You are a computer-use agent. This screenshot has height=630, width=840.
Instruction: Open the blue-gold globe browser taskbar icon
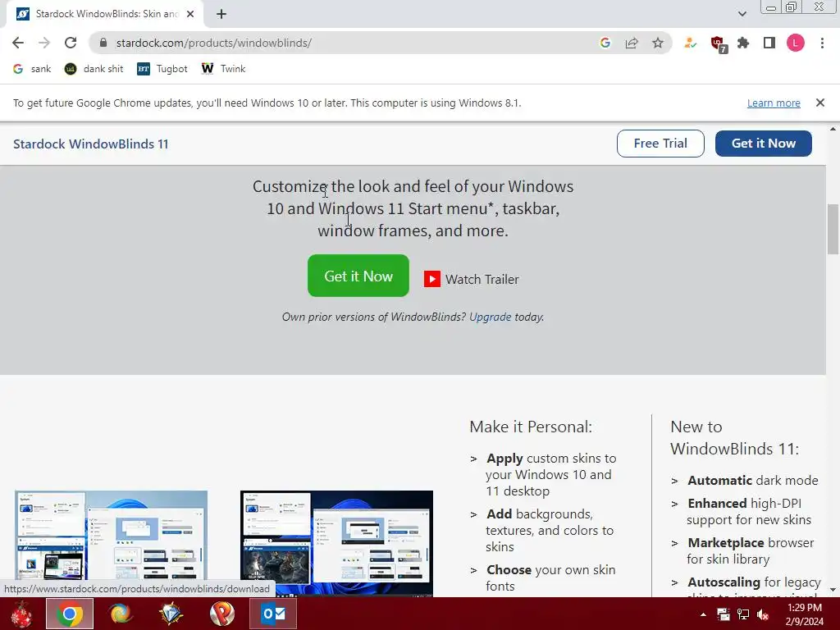pyautogui.click(x=121, y=614)
